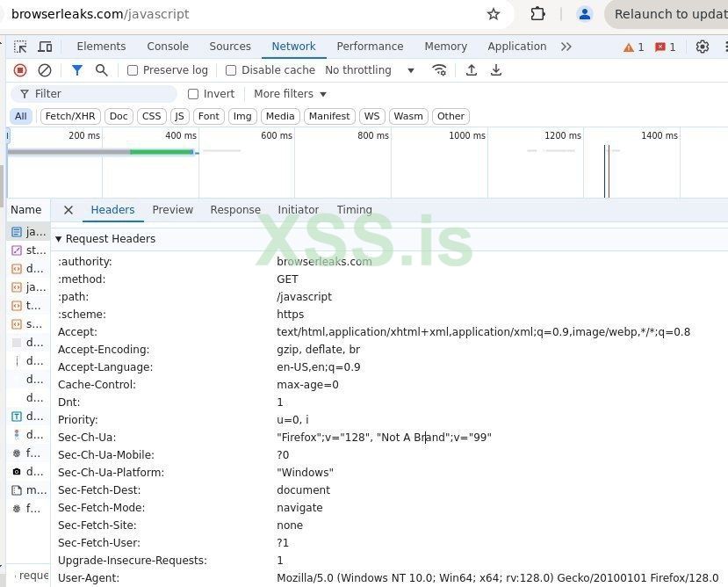Image resolution: width=728 pixels, height=587 pixels.
Task: Switch to the Response details tab
Action: pos(235,210)
